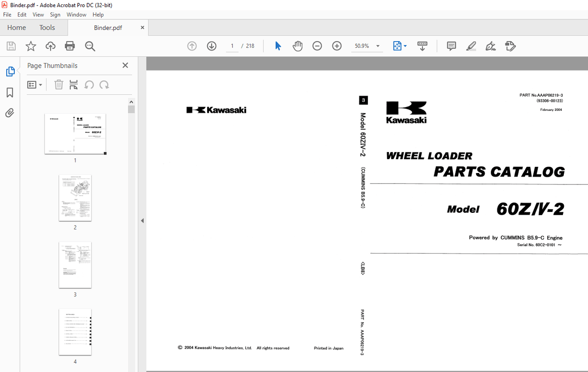Switch to the Tools tab
This screenshot has height=372, width=588.
pos(47,27)
